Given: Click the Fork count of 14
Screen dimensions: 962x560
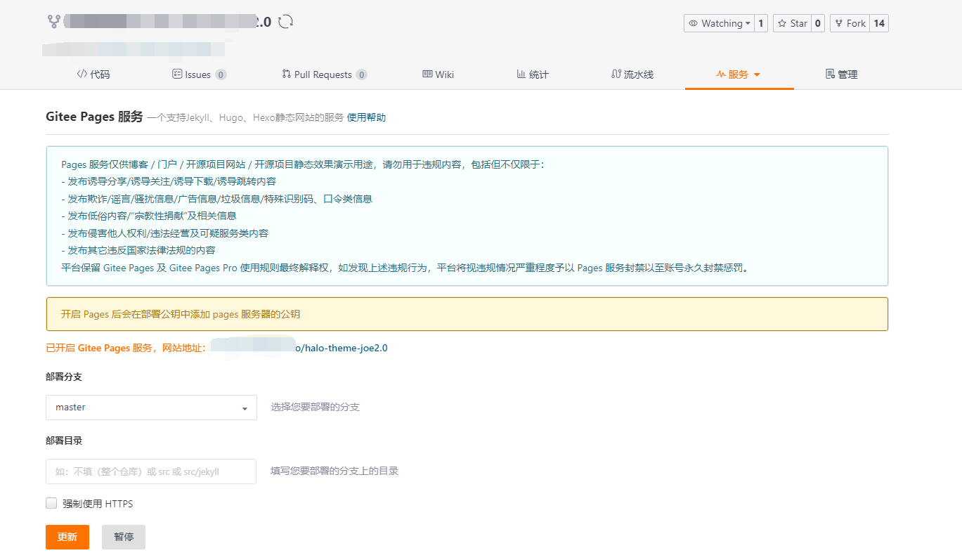Looking at the screenshot, I should tap(879, 23).
